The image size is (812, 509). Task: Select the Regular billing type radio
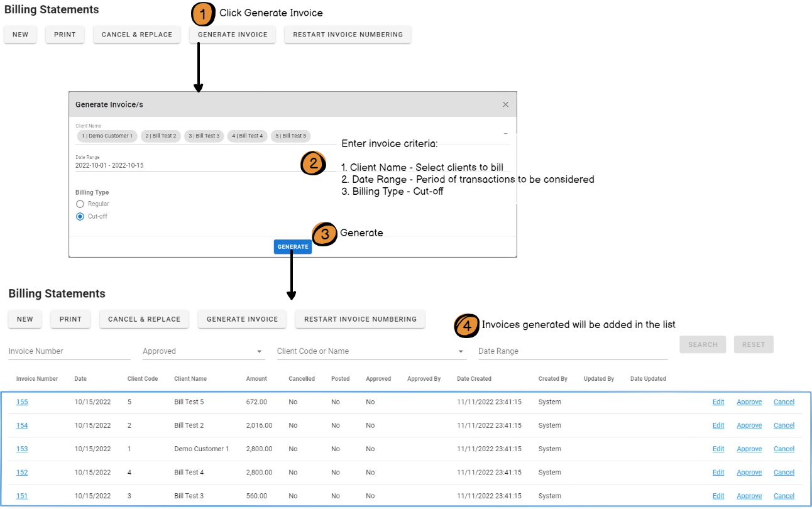pos(80,204)
